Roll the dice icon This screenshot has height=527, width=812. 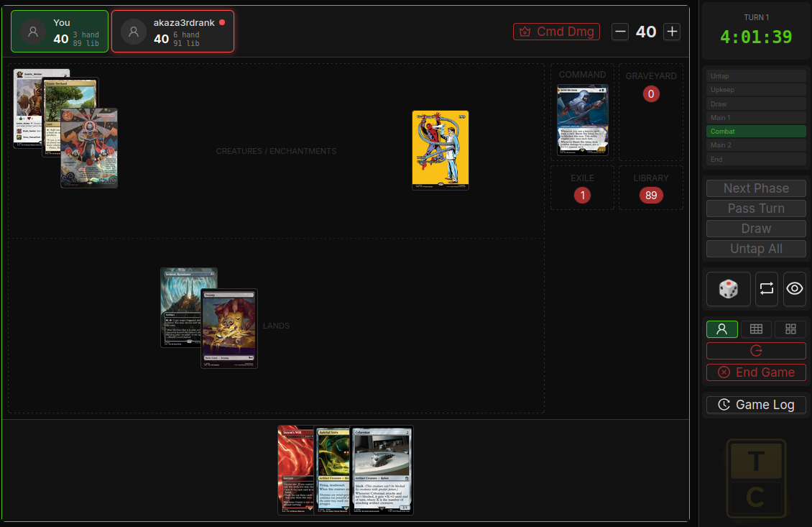[728, 289]
